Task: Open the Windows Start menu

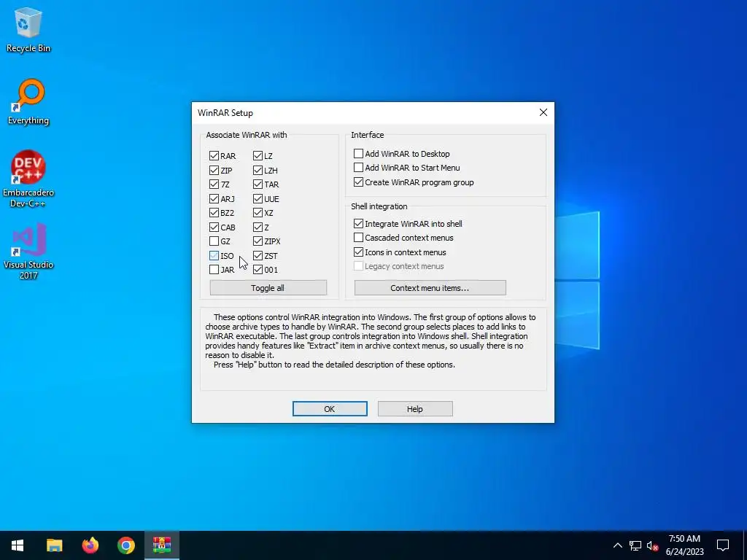Action: coord(18,545)
